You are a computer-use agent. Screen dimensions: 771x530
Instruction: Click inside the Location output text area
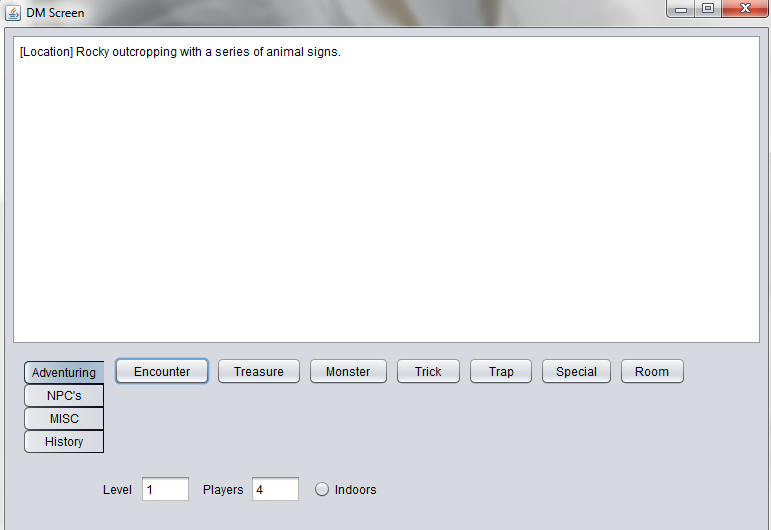click(x=386, y=189)
